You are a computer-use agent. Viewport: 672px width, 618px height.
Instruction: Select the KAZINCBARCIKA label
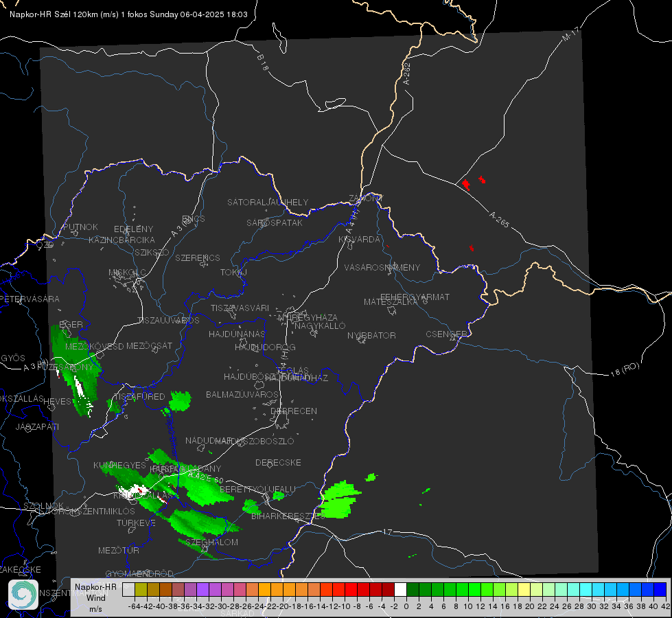tap(121, 240)
